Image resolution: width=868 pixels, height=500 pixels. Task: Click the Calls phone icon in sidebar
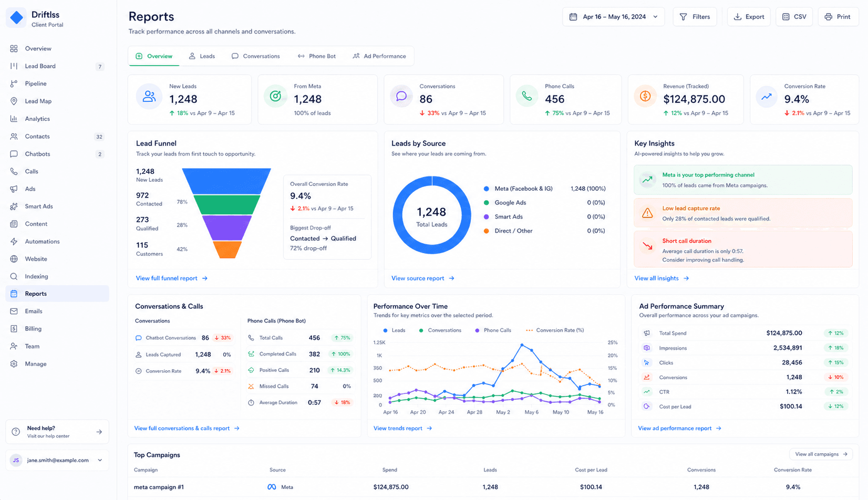(x=14, y=171)
